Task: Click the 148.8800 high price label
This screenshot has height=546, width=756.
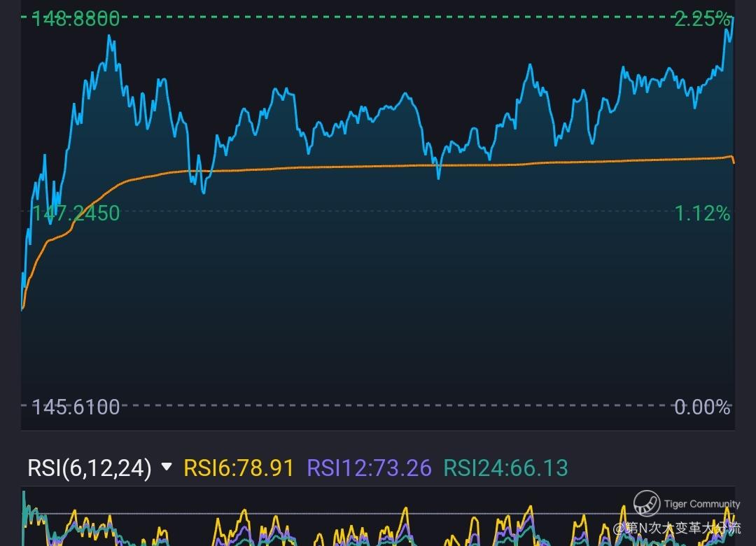Action: coord(76,19)
